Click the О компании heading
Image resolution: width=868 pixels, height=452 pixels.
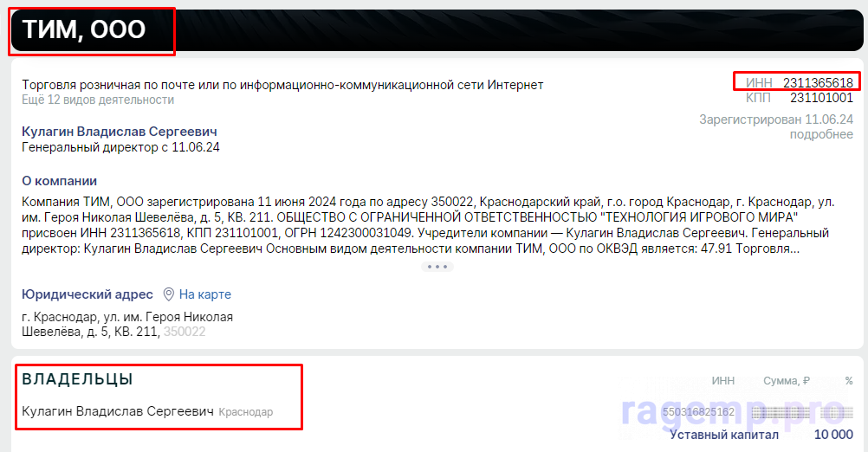pyautogui.click(x=59, y=181)
